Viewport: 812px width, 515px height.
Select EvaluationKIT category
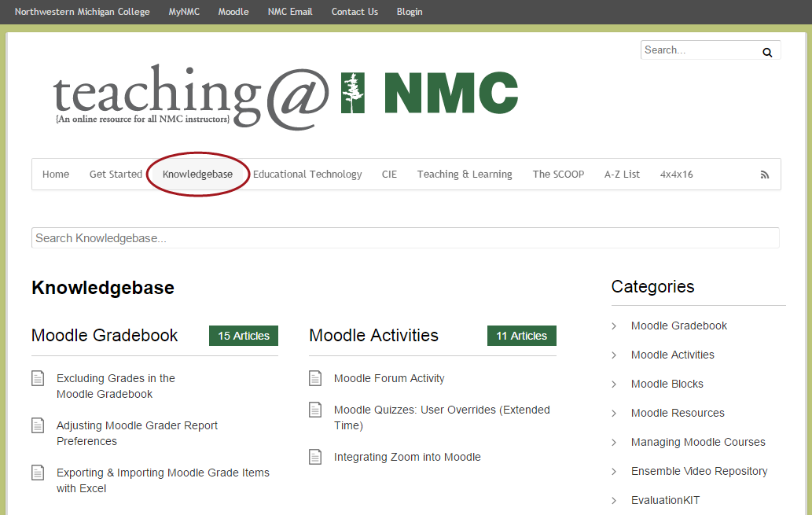click(665, 500)
